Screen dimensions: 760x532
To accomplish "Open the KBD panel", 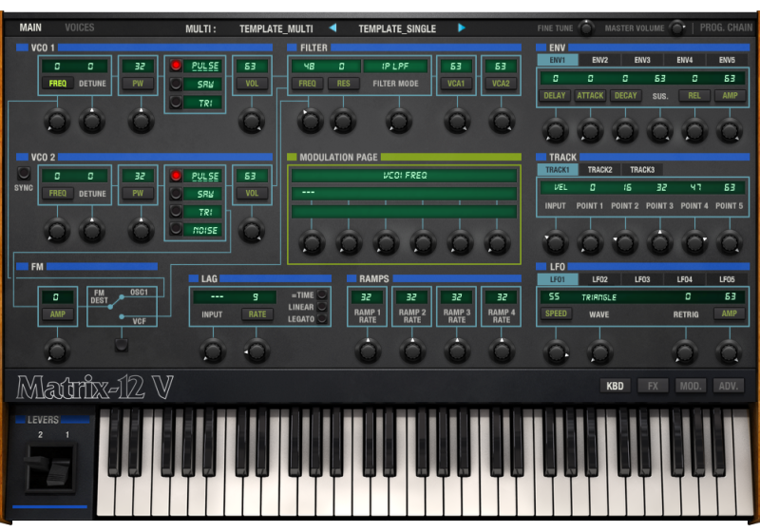I will (x=616, y=386).
